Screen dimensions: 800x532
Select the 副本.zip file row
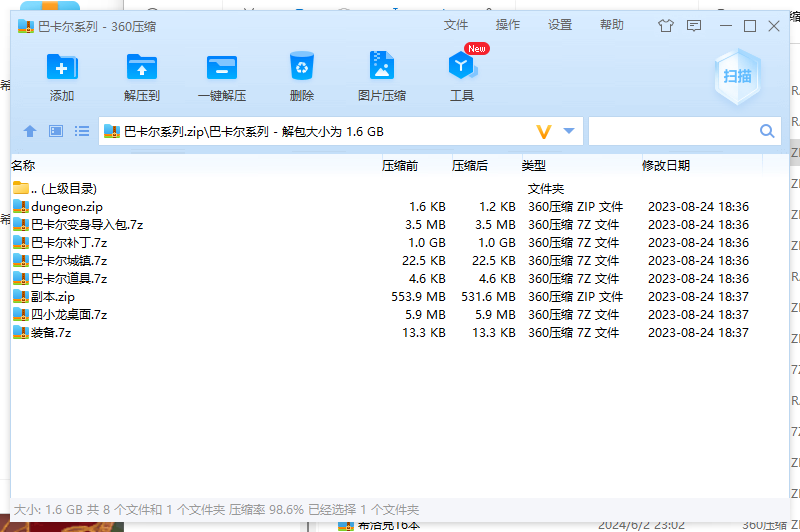point(52,297)
